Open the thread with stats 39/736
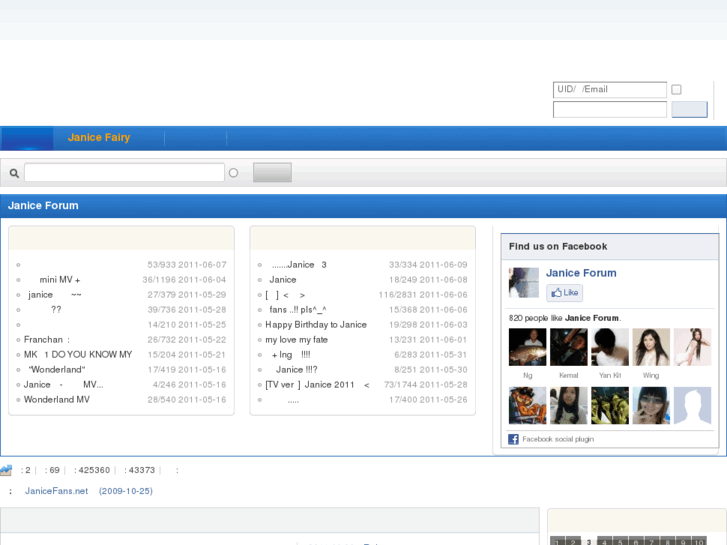Screen dimensions: 727x545 pyautogui.click(x=56, y=310)
